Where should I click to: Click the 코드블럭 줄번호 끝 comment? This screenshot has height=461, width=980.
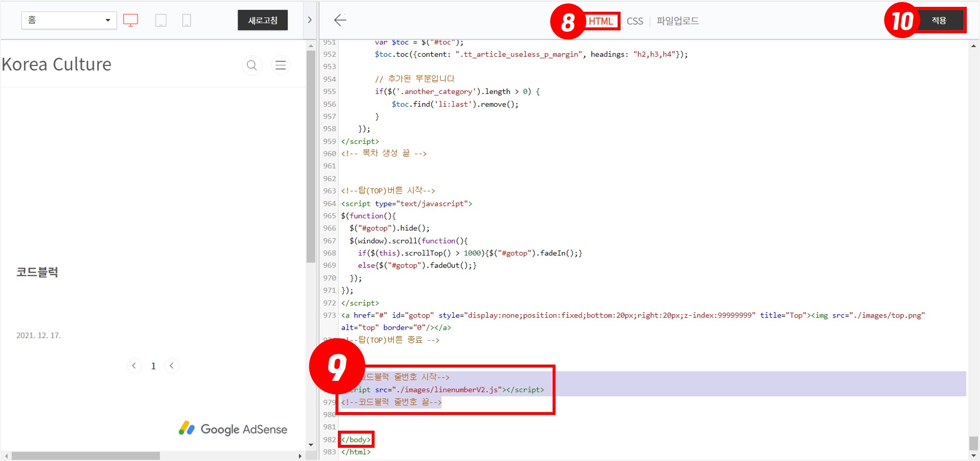coord(391,402)
